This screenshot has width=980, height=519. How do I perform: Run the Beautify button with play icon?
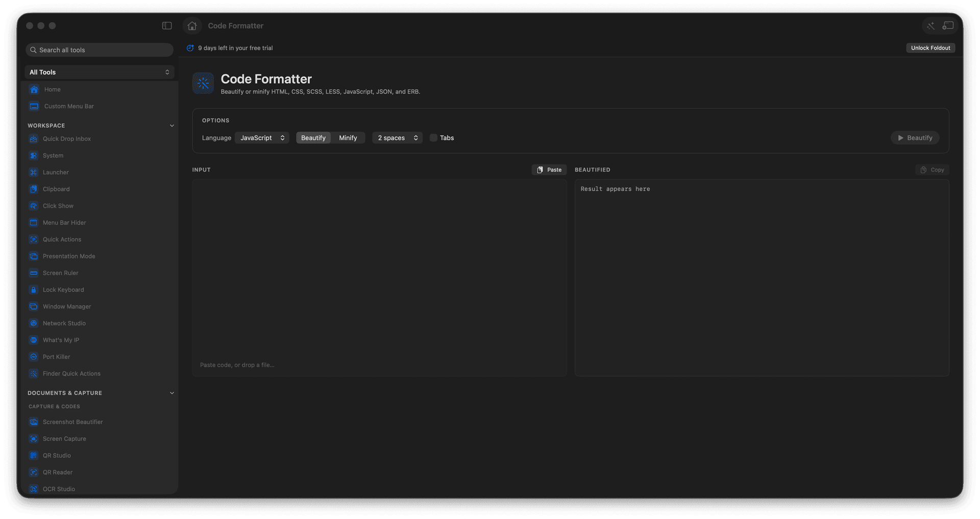tap(915, 138)
